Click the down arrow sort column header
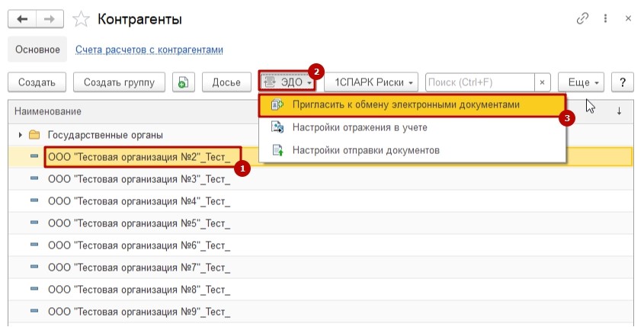Screen dimensions: 644x327 [x=619, y=111]
